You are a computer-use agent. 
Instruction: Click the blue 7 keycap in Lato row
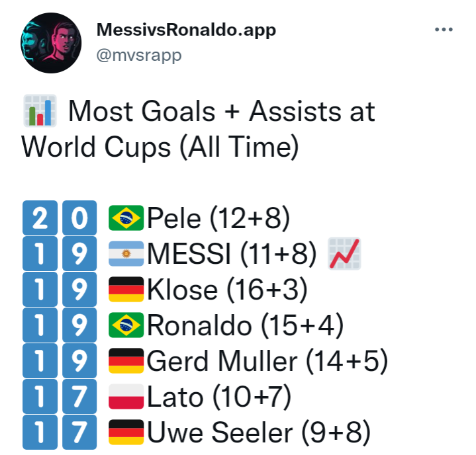(x=79, y=396)
